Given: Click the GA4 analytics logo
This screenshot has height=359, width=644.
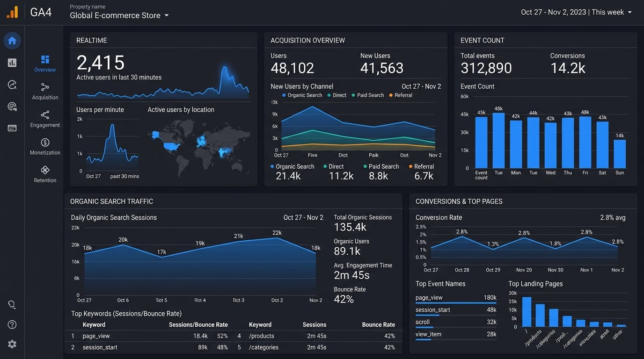Looking at the screenshot, I should (12, 12).
